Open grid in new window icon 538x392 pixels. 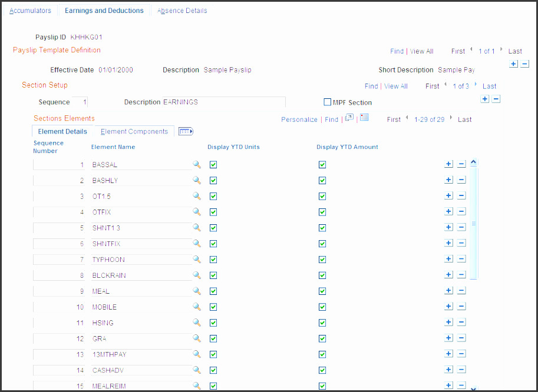point(349,118)
